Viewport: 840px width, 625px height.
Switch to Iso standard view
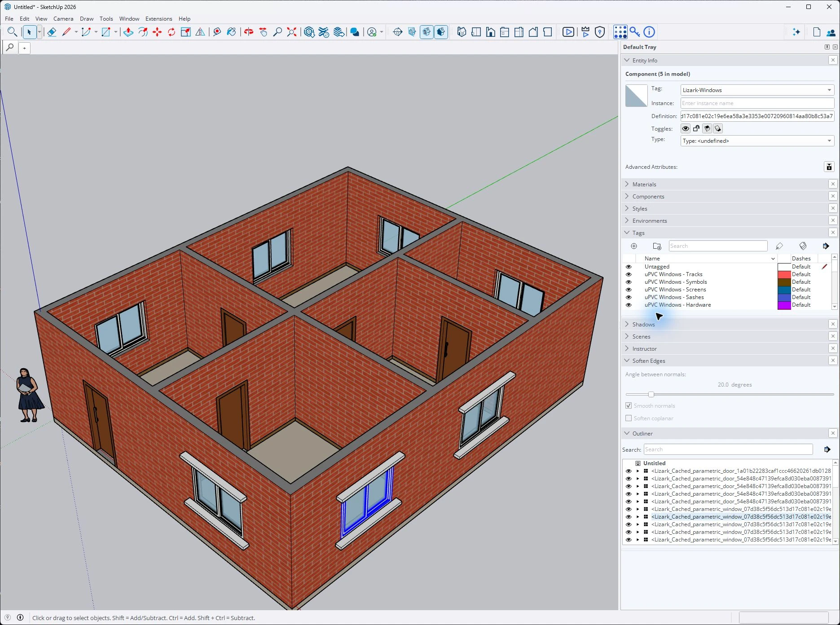pos(462,32)
